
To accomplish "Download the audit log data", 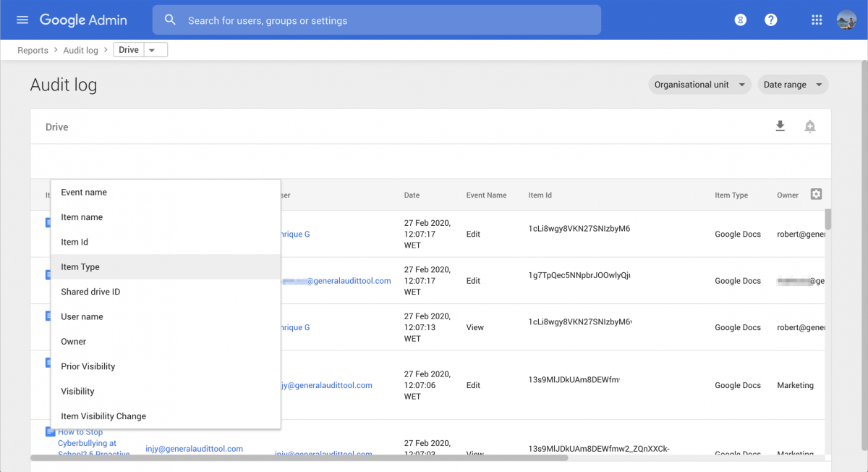I will coord(780,127).
